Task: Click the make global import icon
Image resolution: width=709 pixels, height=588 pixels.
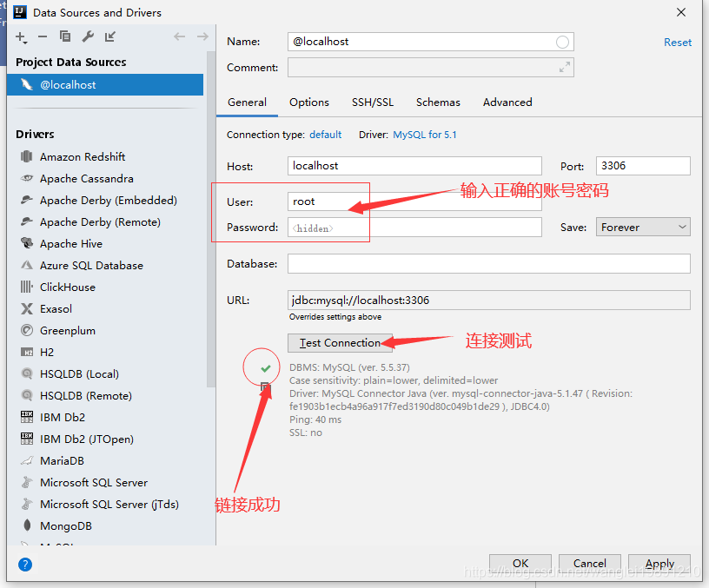Action: coord(109,36)
